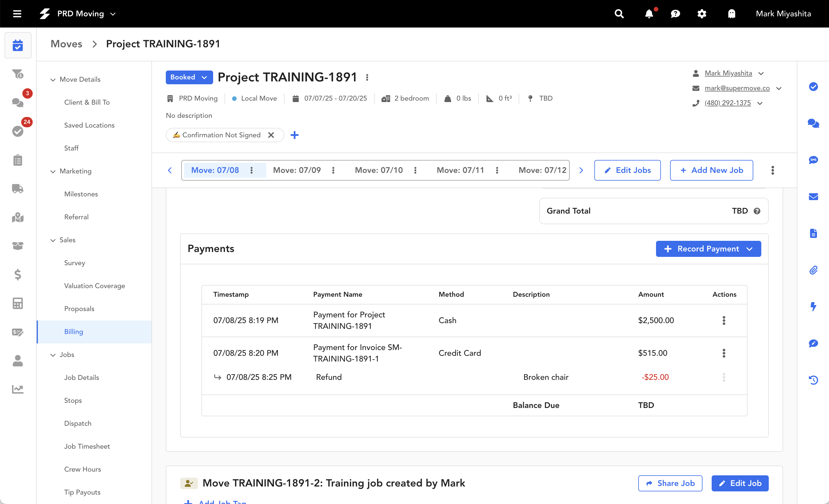This screenshot has height=504, width=829.
Task: Remove the Confirmation Not Signed tag
Action: [271, 135]
